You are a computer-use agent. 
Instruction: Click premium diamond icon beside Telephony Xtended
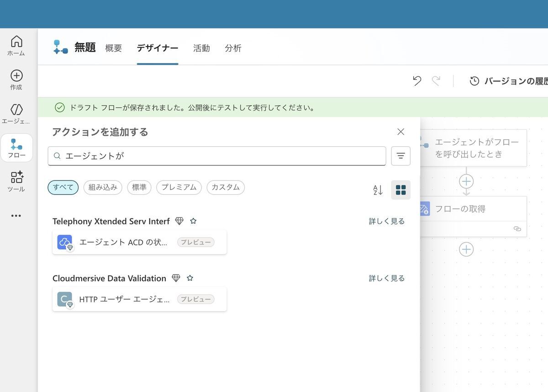179,221
